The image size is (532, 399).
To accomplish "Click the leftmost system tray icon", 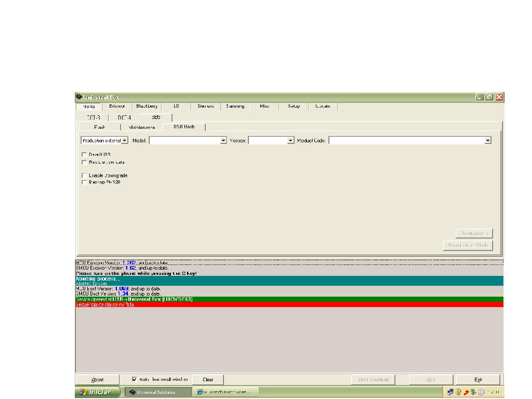I will pyautogui.click(x=450, y=392).
